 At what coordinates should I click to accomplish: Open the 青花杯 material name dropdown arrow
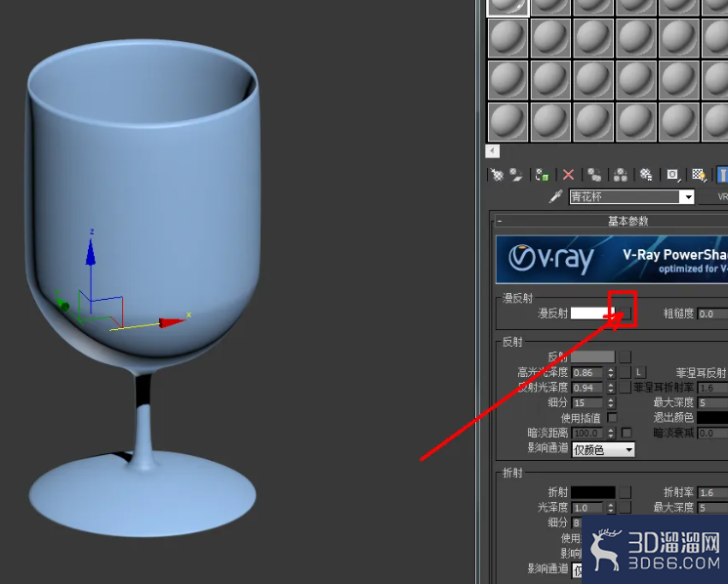click(x=688, y=197)
